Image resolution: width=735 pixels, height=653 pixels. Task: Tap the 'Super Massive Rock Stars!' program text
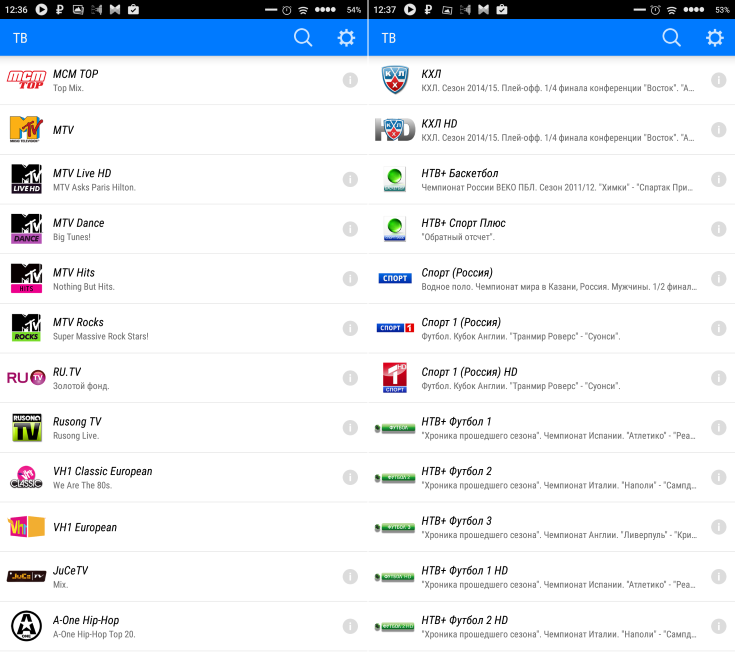tap(101, 337)
